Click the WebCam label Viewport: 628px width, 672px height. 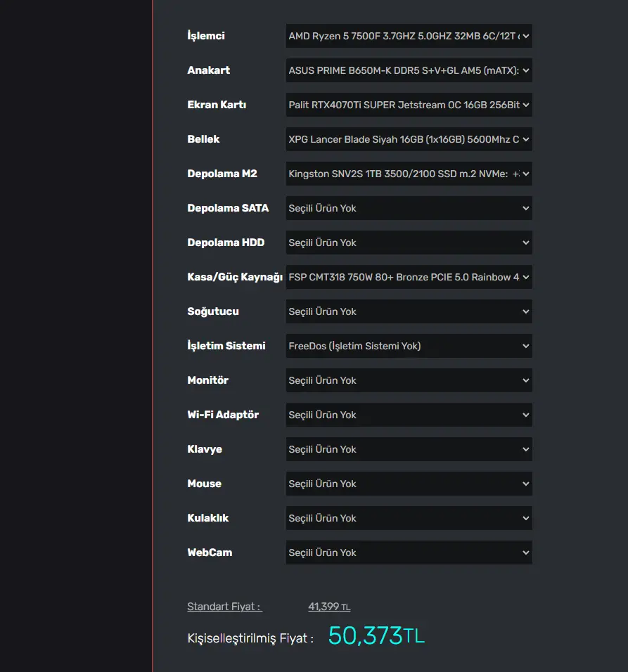(210, 553)
